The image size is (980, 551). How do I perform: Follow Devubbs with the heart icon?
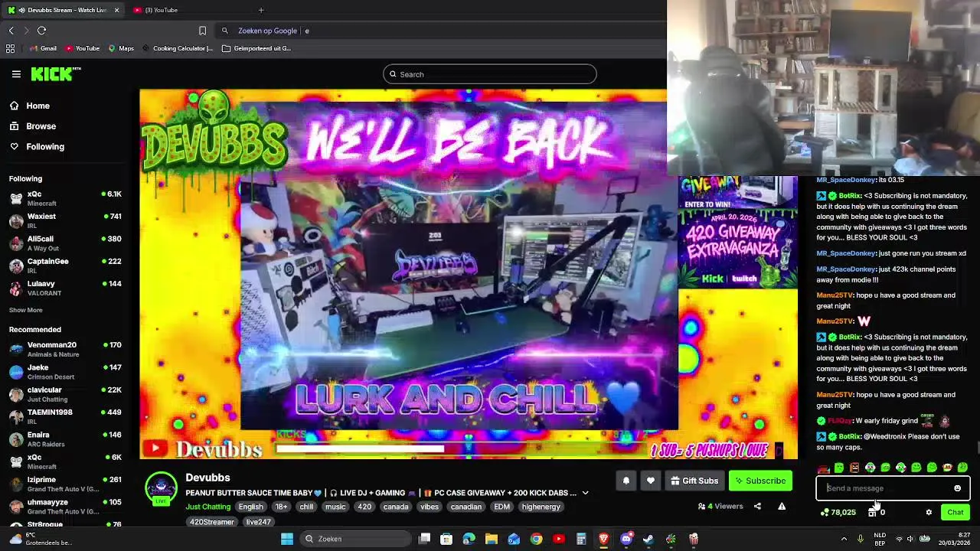(x=650, y=481)
